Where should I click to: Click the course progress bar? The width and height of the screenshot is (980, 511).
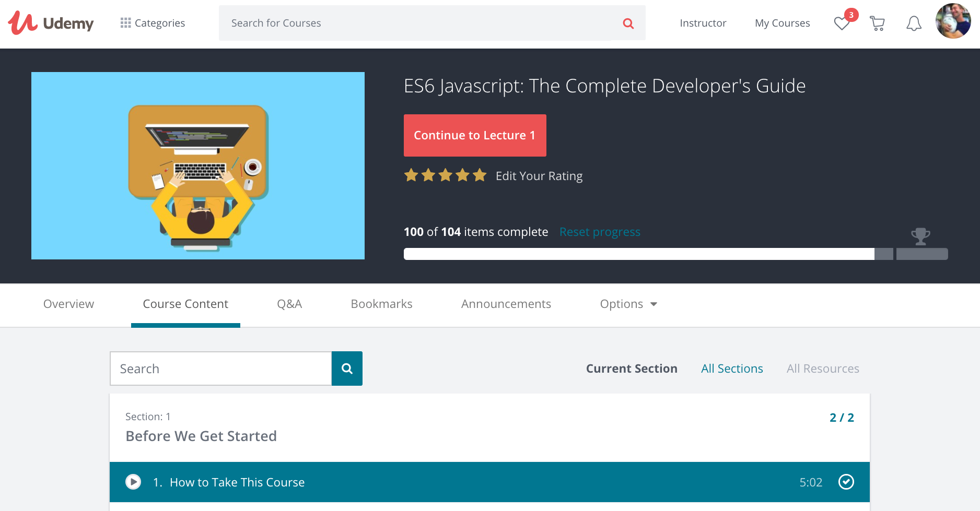click(676, 254)
